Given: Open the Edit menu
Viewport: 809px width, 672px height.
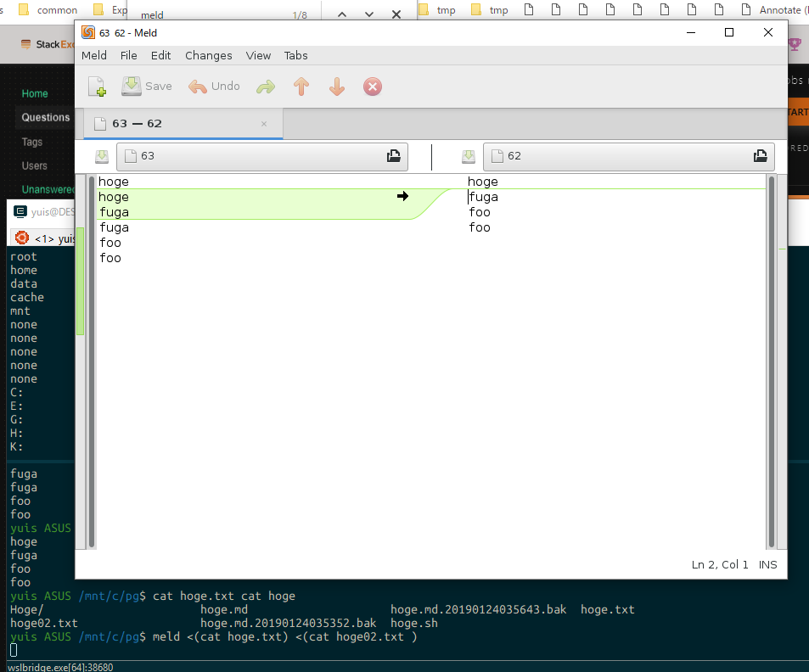Looking at the screenshot, I should pos(160,55).
